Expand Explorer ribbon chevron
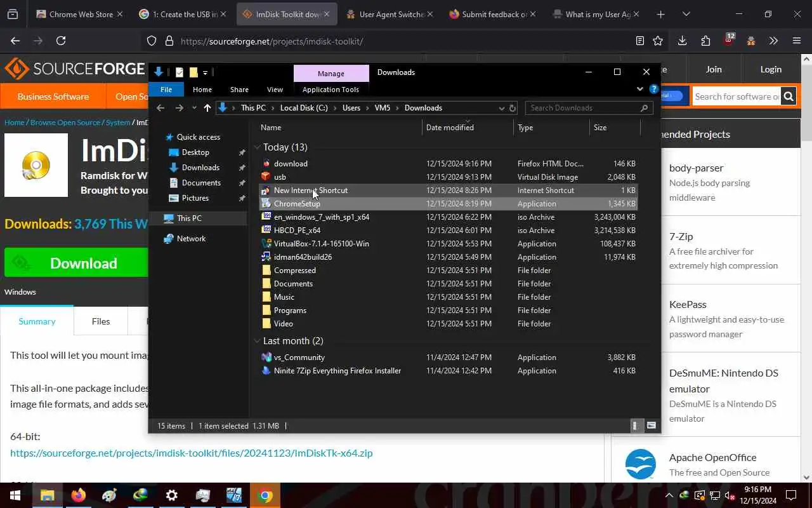The width and height of the screenshot is (812, 508). 640,90
